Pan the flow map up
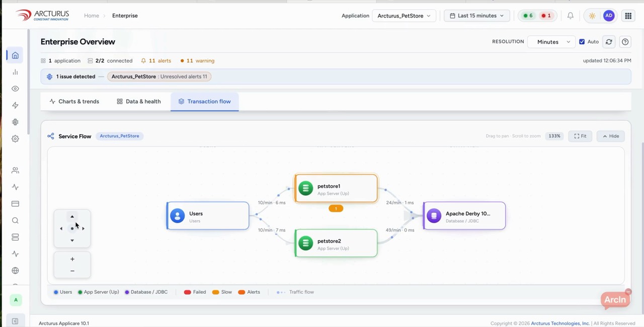 tap(72, 217)
